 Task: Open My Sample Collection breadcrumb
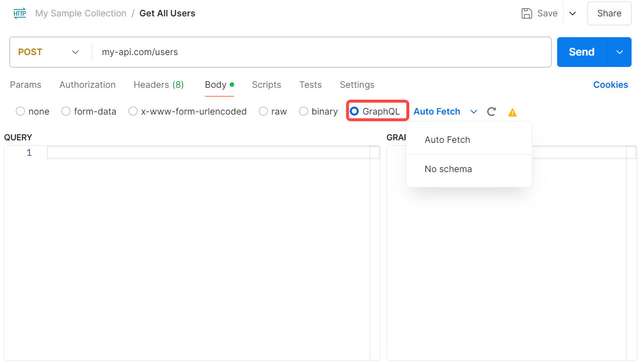81,13
